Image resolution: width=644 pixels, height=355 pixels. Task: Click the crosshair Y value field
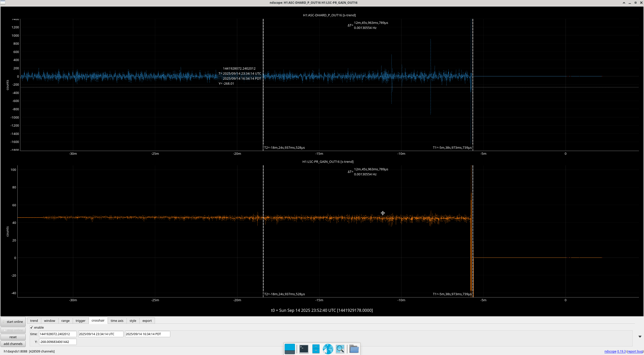[58, 342]
